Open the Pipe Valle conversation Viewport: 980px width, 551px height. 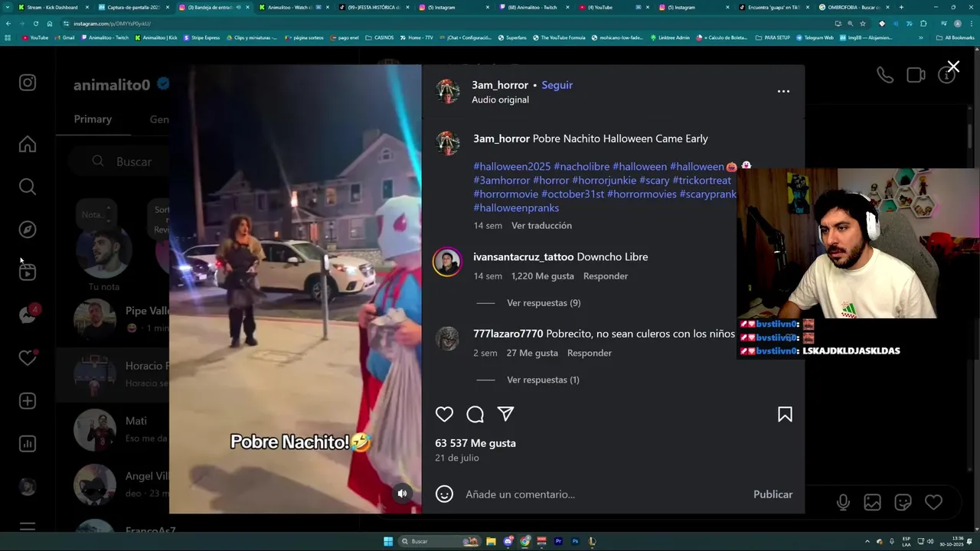pyautogui.click(x=113, y=318)
